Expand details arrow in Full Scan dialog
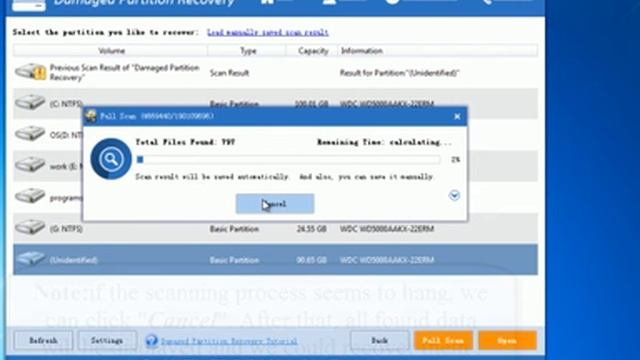 coord(454,196)
